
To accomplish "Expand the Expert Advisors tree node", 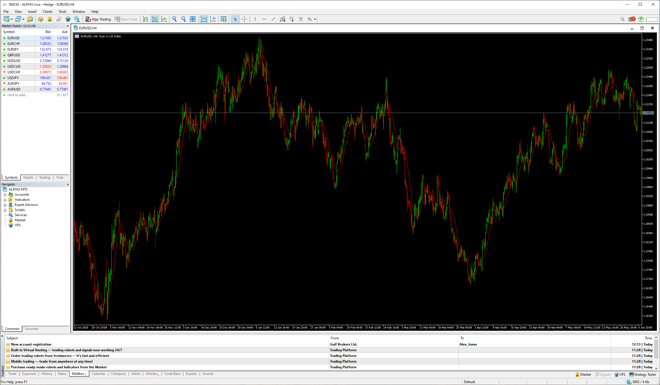I will (5, 205).
